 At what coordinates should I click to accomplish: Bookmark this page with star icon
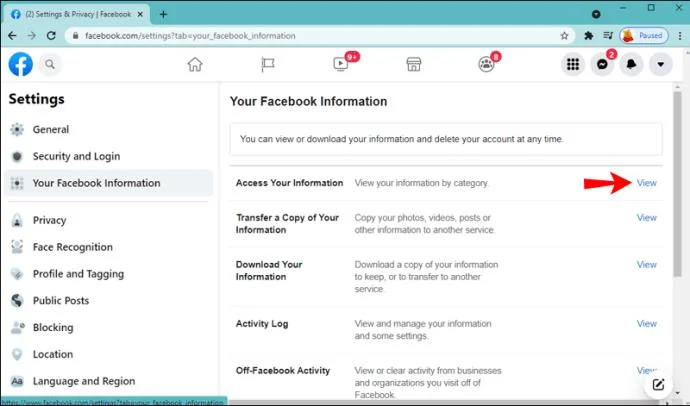point(564,36)
